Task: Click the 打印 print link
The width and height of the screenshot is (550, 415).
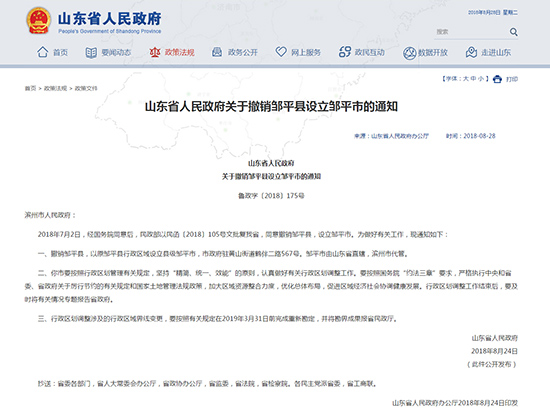Action: point(512,79)
